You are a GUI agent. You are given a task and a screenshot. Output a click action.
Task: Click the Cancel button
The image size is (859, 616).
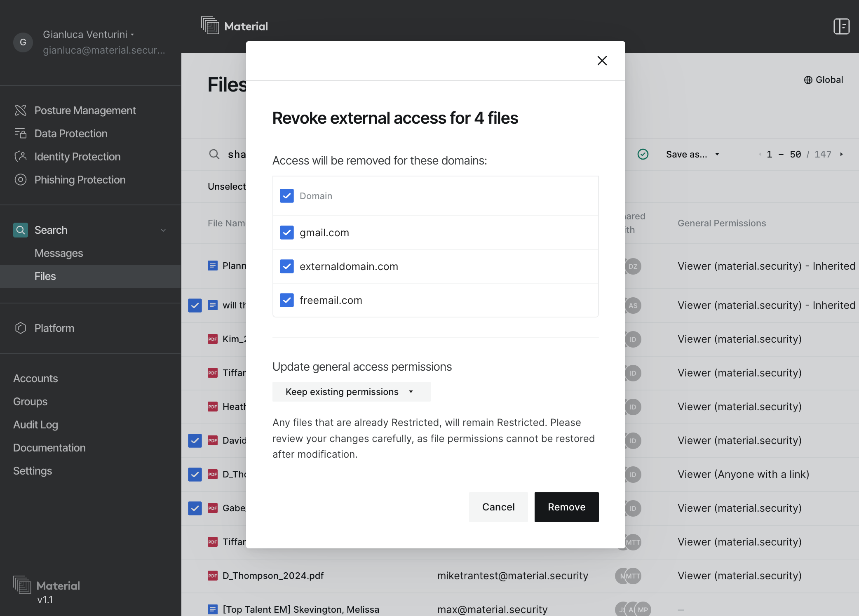click(498, 507)
